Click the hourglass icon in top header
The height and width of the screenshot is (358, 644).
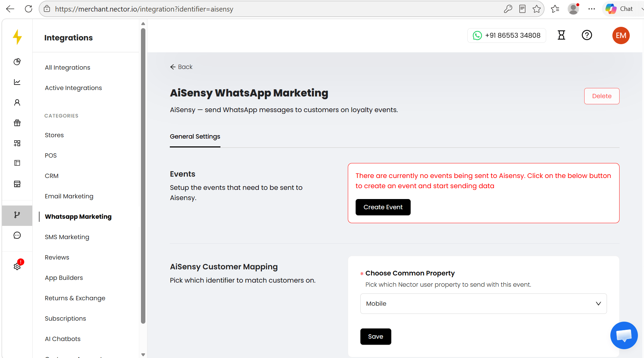point(561,35)
